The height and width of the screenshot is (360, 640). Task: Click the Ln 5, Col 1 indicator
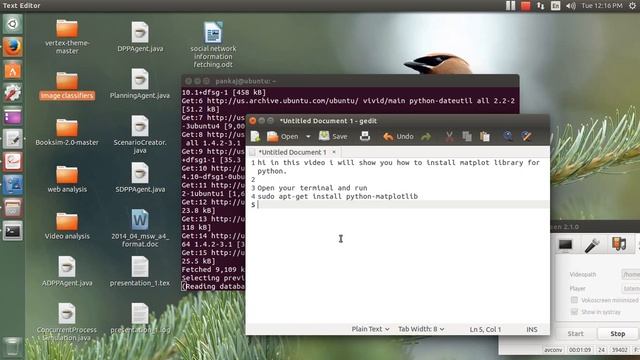click(485, 329)
